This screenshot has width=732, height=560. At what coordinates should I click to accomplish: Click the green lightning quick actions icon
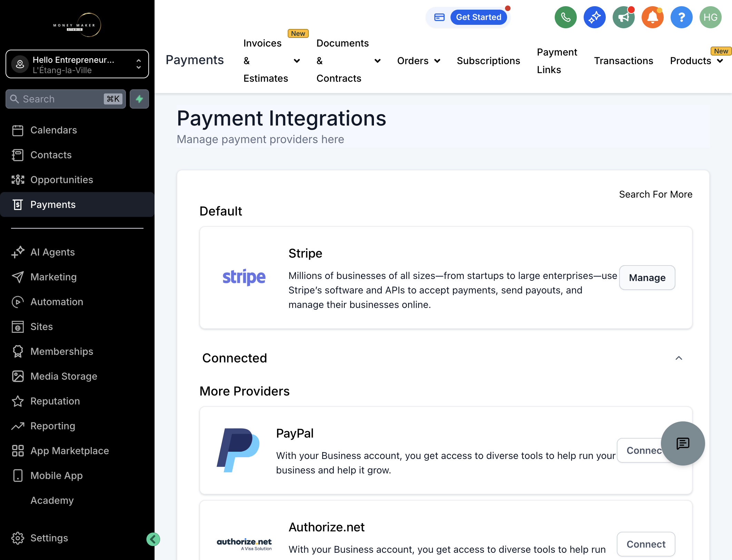coord(139,99)
